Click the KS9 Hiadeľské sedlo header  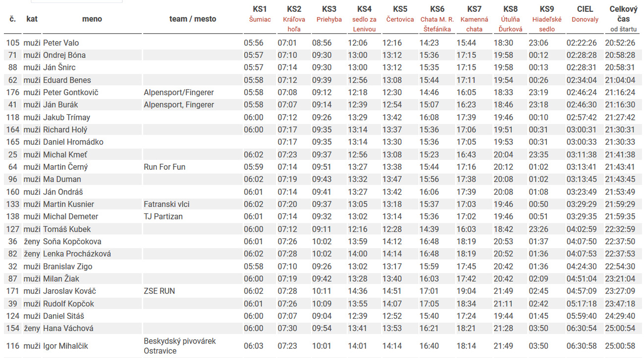pos(547,19)
